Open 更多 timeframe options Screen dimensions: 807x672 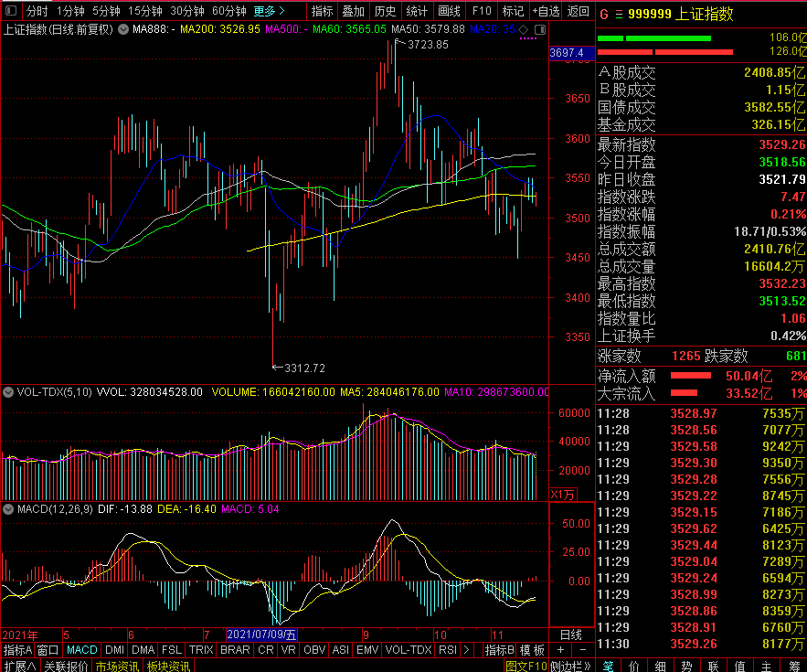coord(269,11)
